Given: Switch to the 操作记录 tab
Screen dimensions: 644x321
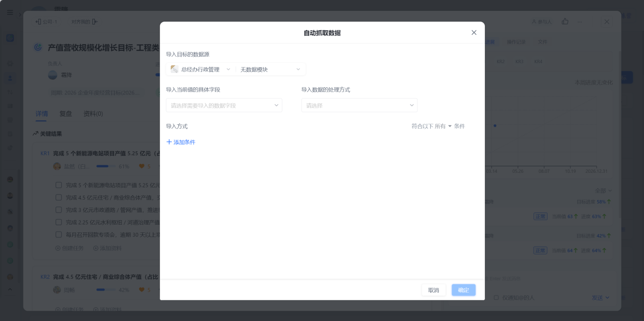Looking at the screenshot, I should 516,42.
